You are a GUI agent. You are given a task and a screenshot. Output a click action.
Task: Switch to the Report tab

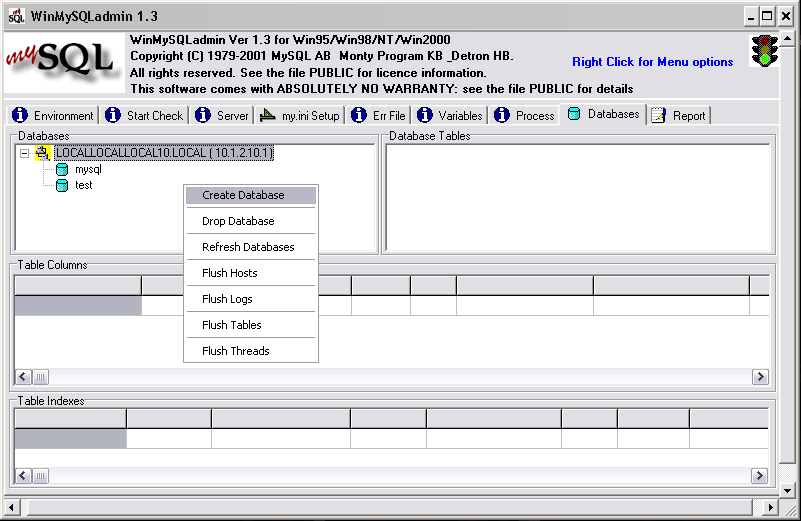pos(679,116)
